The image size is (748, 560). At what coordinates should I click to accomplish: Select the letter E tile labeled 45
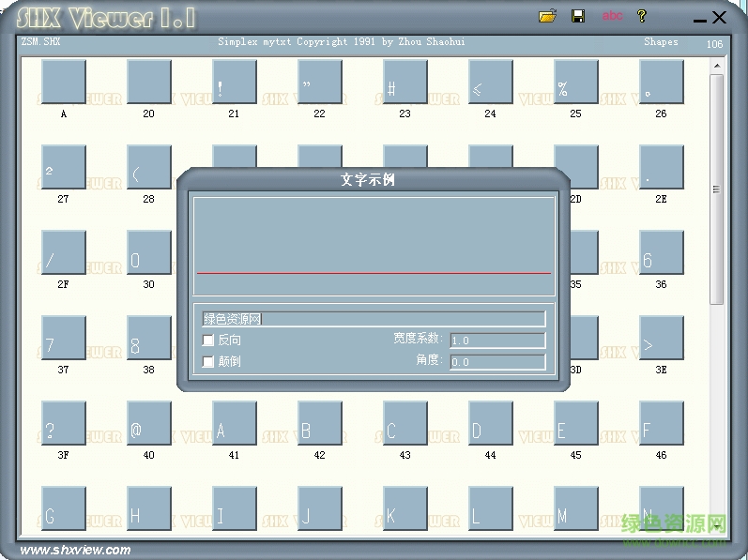click(576, 423)
